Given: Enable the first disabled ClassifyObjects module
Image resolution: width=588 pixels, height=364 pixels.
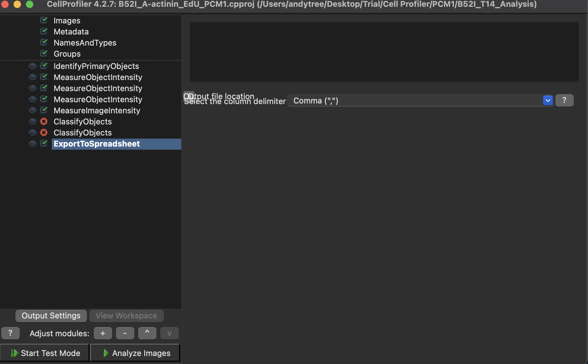Looking at the screenshot, I should click(44, 121).
